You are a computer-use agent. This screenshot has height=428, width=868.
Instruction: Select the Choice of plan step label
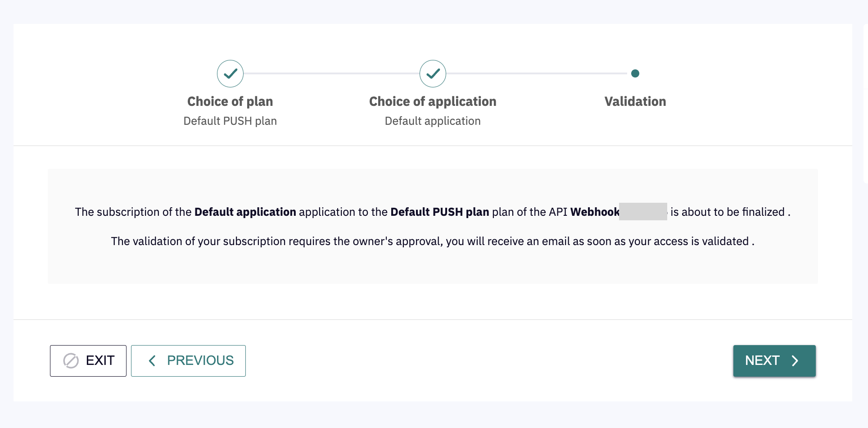(x=230, y=101)
